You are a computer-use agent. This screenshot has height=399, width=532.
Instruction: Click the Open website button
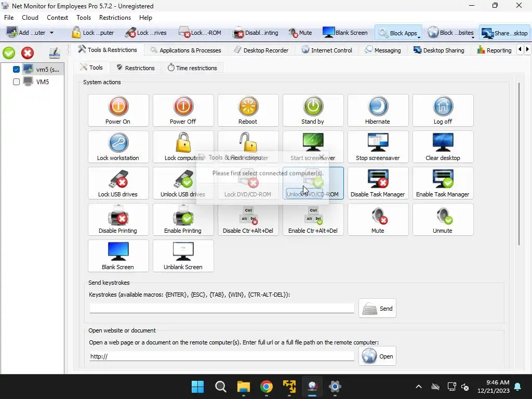377,356
